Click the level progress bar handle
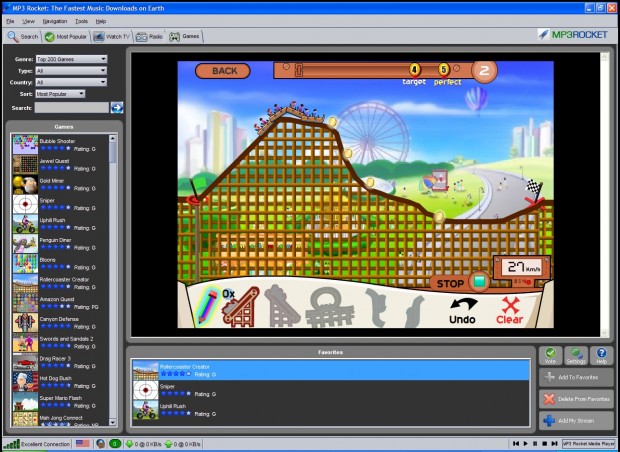The image size is (620, 452). click(x=299, y=70)
